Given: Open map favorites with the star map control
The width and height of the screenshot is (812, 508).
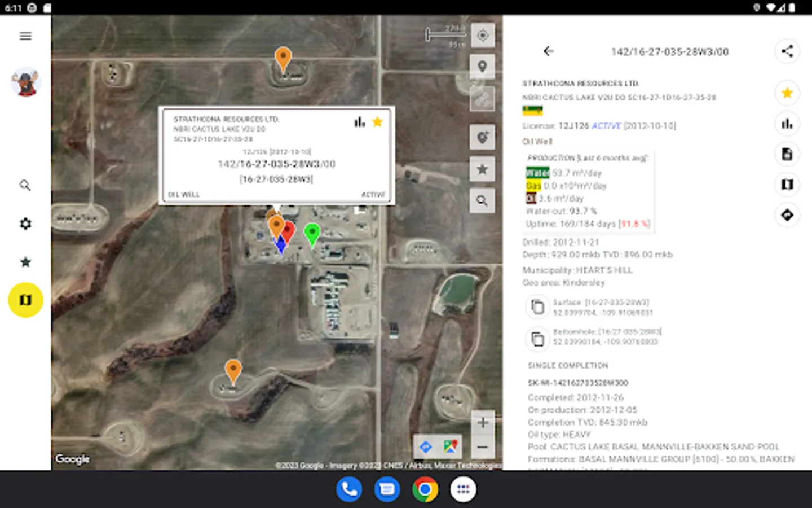Looking at the screenshot, I should point(482,169).
